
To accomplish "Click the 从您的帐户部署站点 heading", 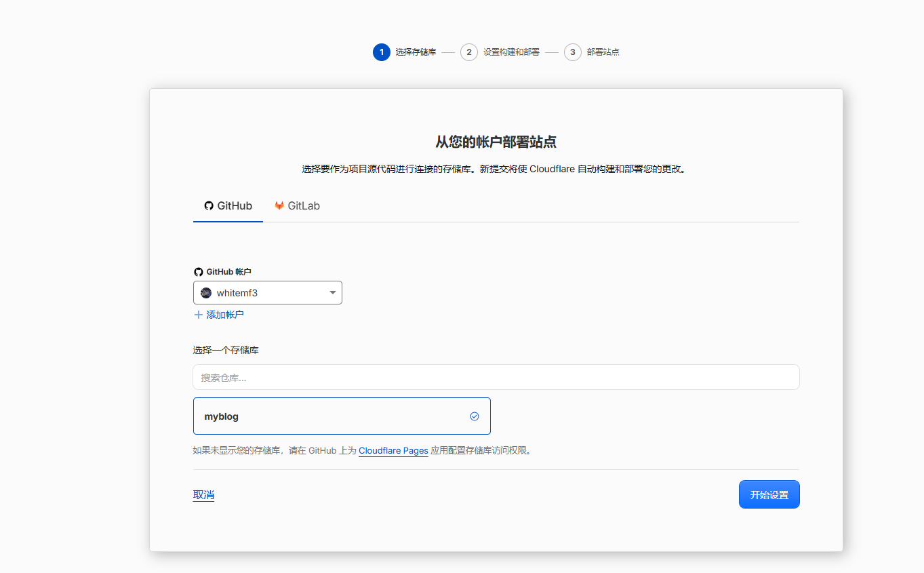I will [x=496, y=142].
